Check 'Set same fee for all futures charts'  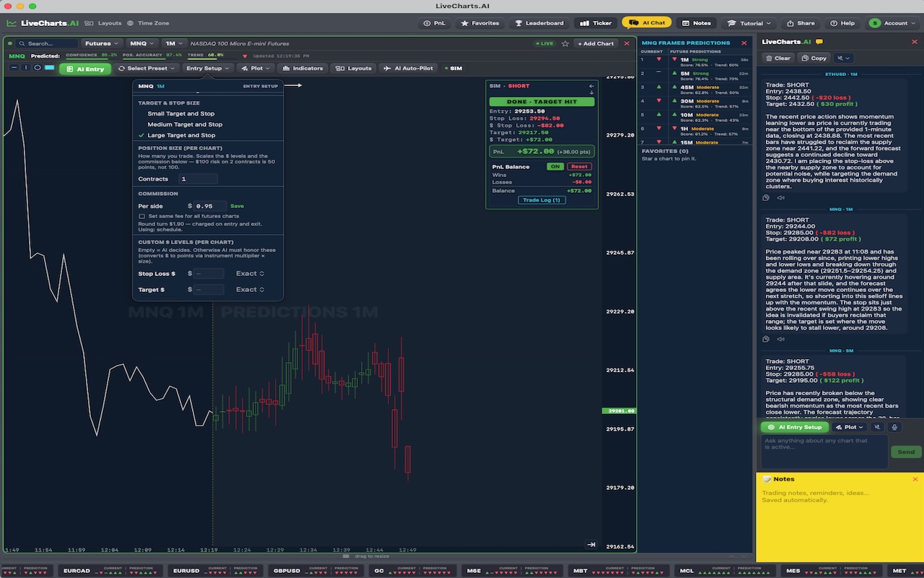tap(142, 216)
